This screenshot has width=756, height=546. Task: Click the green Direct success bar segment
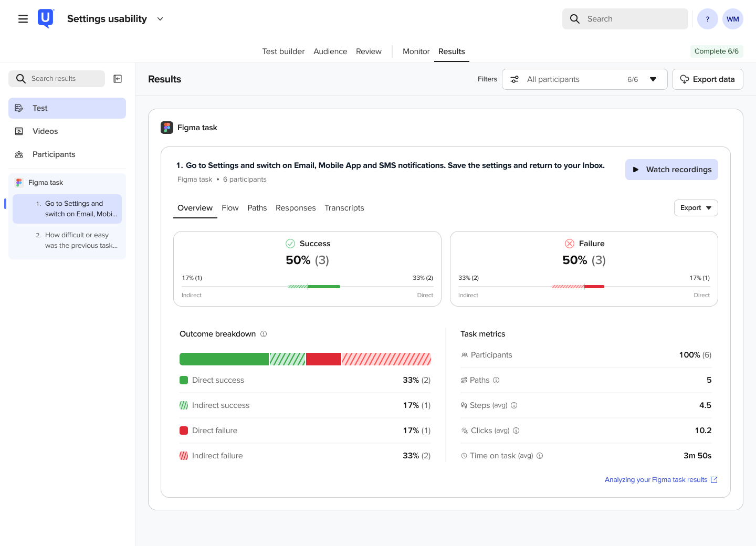[224, 359]
